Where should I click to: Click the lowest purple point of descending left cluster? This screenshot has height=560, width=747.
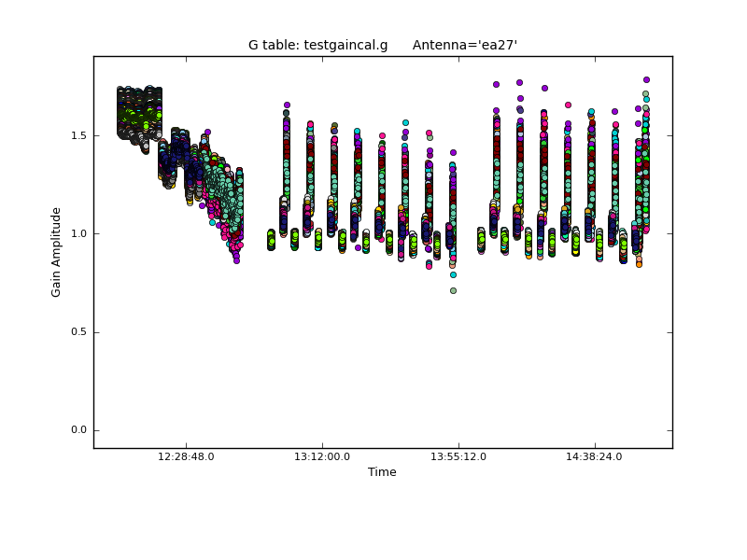click(x=236, y=260)
